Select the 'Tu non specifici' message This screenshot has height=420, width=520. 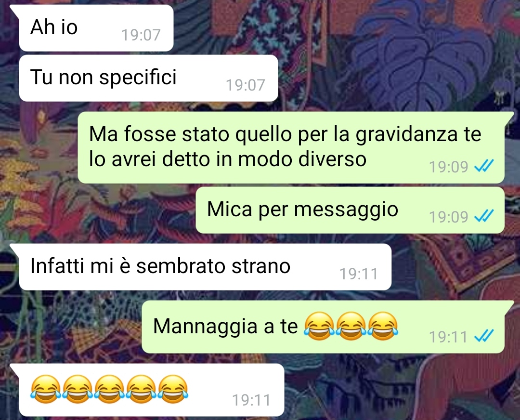[x=148, y=78]
